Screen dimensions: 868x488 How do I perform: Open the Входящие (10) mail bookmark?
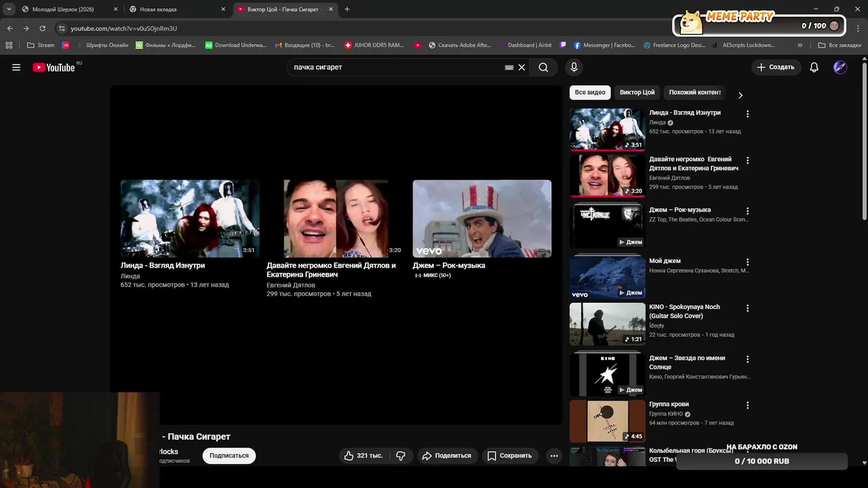pyautogui.click(x=305, y=45)
